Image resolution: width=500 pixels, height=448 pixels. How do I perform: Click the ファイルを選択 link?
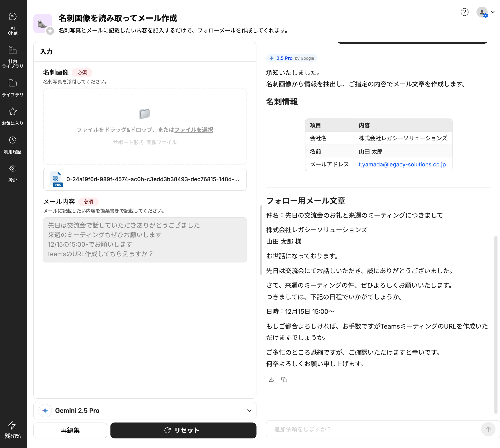(x=194, y=130)
